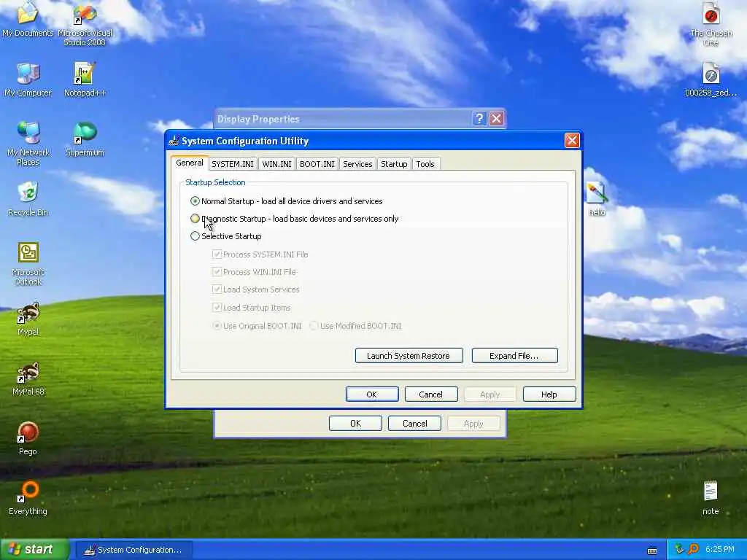Viewport: 747px width, 560px height.
Task: Switch to the General tab
Action: (190, 163)
